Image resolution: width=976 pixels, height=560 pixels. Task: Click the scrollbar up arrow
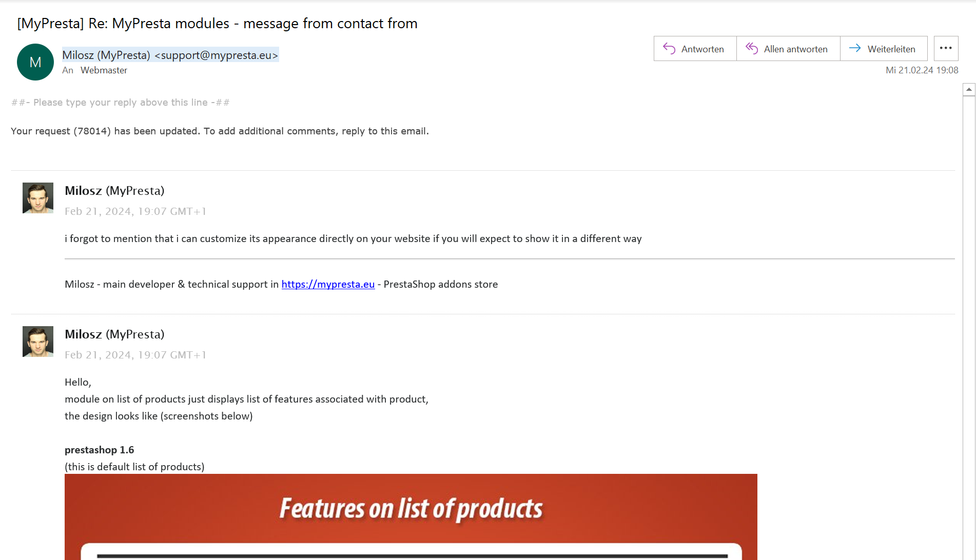(x=969, y=90)
